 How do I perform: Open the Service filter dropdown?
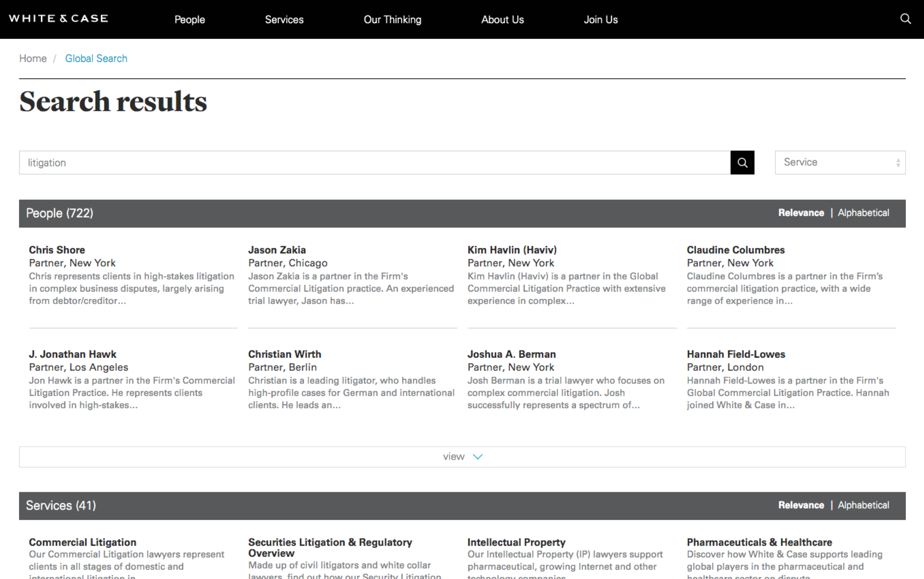(x=840, y=162)
